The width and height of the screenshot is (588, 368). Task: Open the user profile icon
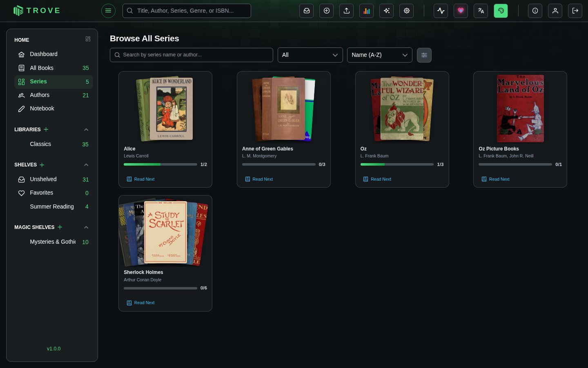pyautogui.click(x=555, y=11)
